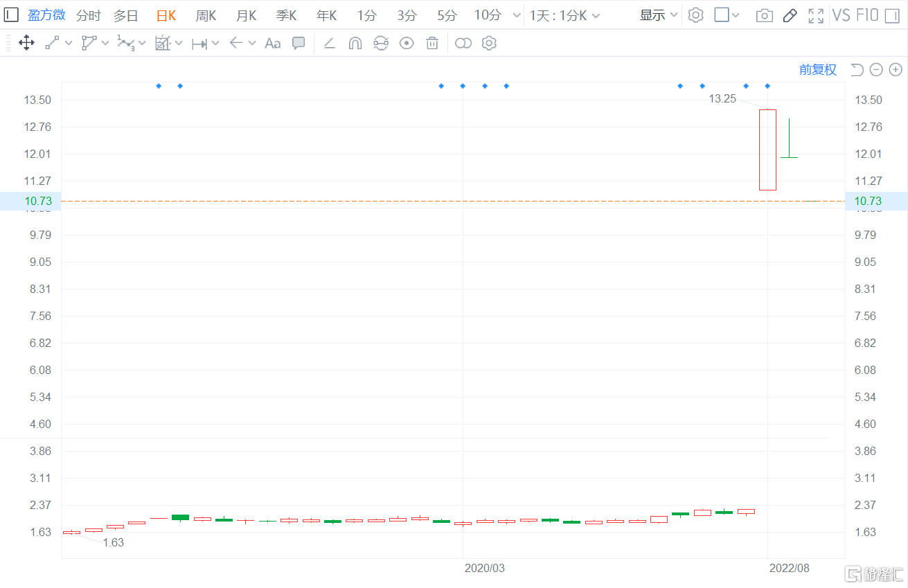Open the chart settings gear in top bar
Viewport: 908px width, 588px height.
point(695,15)
